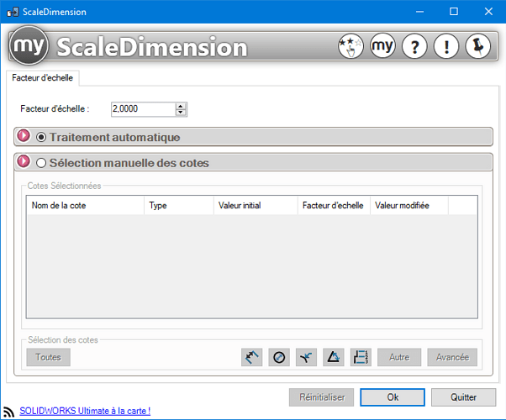Click the Facteur d'échelle value field
The height and width of the screenshot is (420, 506).
pos(144,109)
